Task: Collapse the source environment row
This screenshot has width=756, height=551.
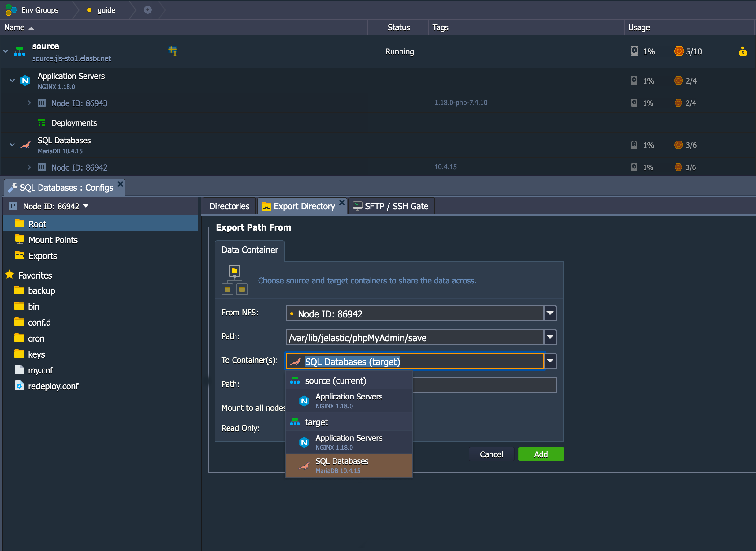Action: (6, 51)
